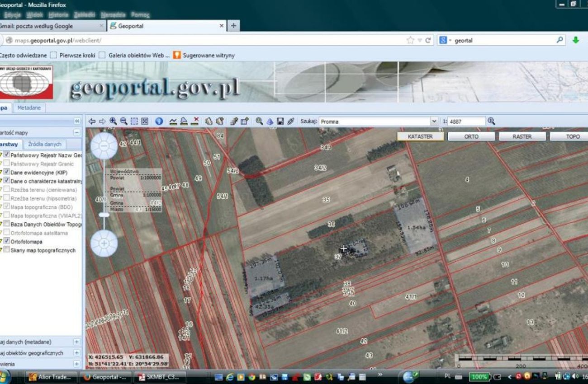Viewport: 588px width, 384px height.
Task: Open the Szukaj dropdown arrow
Action: tap(434, 122)
